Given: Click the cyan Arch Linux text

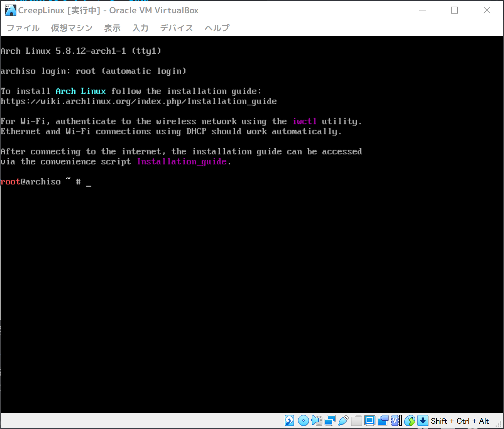Looking at the screenshot, I should coord(81,91).
